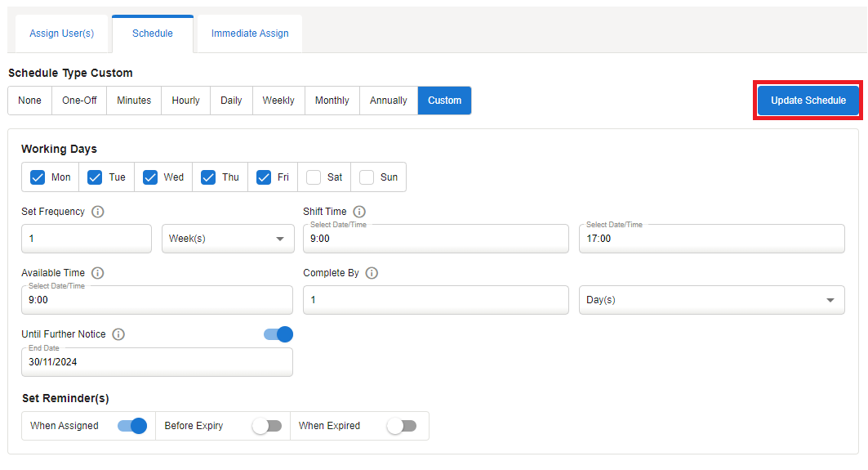Screen dimensions: 868x470
Task: Click info icon next to Available Time
Action: (x=98, y=273)
